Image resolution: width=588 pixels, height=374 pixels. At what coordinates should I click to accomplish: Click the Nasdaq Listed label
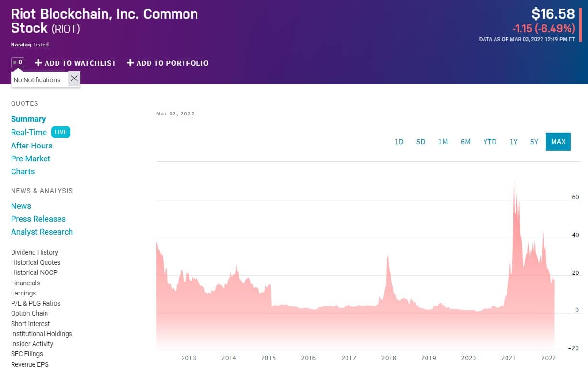click(30, 45)
